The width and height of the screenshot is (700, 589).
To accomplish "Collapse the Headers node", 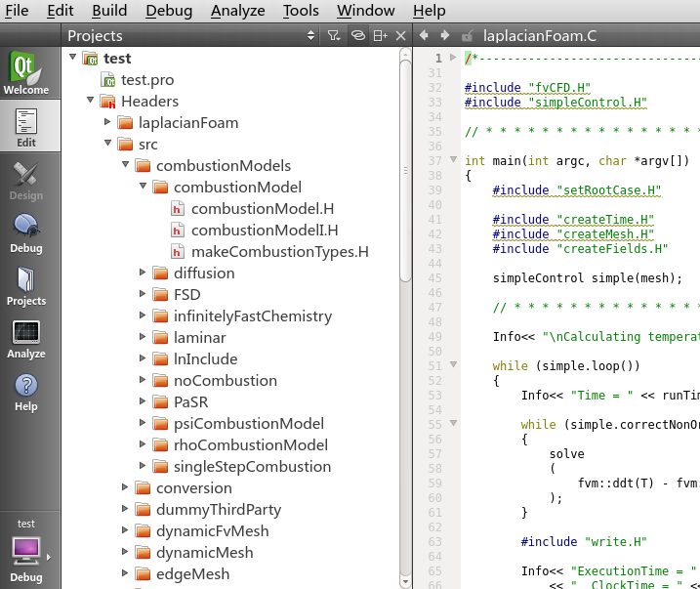I will pyautogui.click(x=90, y=100).
